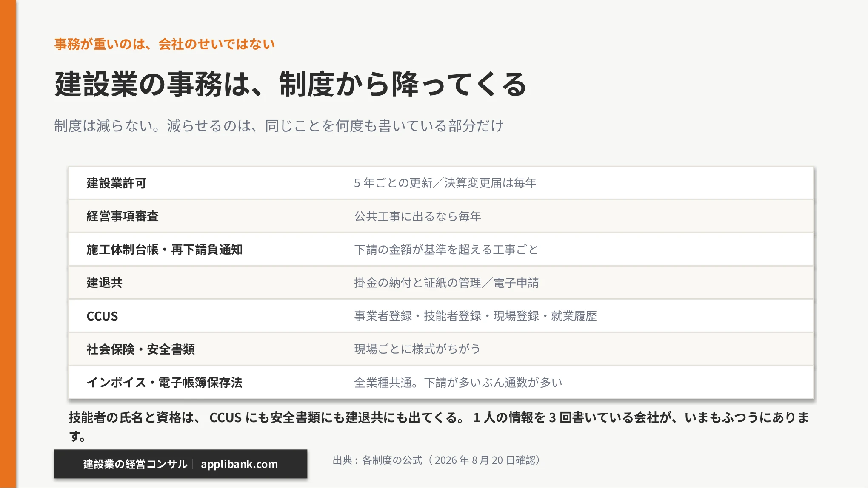
Task: Select the インボイス・電子帳簿保存法 row label
Action: [x=165, y=383]
